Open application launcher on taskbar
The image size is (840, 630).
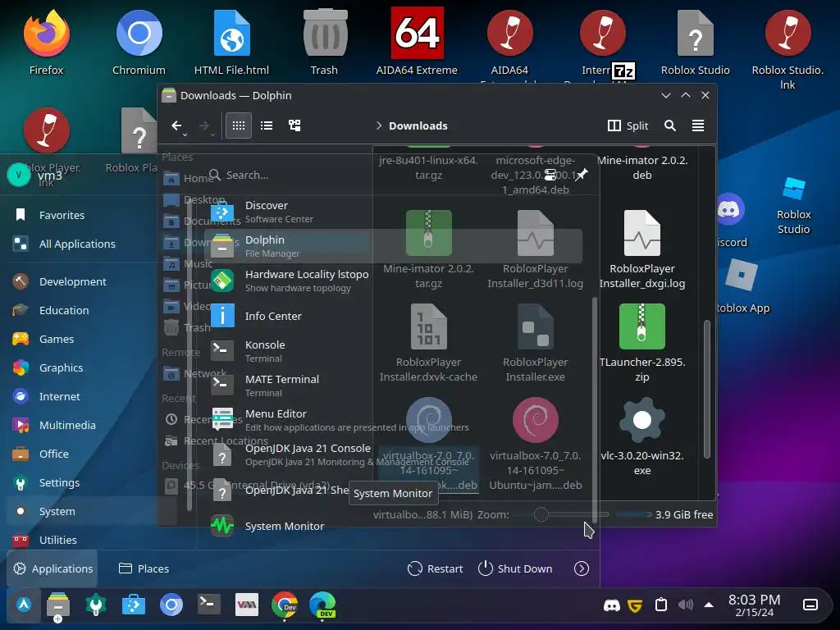(24, 605)
